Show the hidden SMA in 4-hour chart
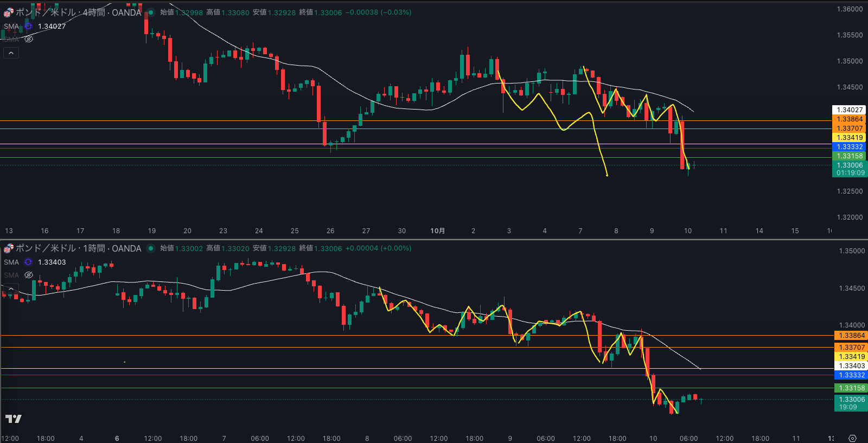Viewport: 868px width, 443px height. click(x=29, y=39)
